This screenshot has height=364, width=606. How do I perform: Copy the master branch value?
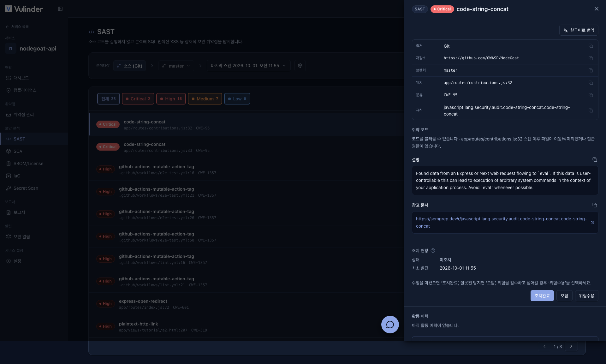591,71
